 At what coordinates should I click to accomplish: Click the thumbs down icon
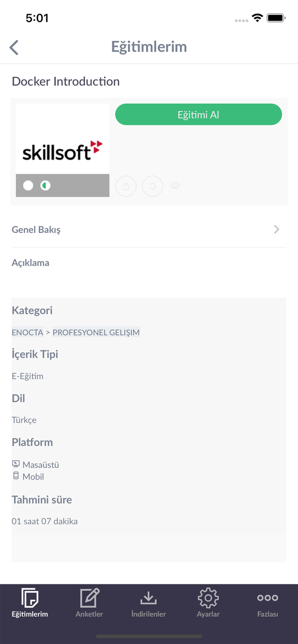(x=153, y=186)
